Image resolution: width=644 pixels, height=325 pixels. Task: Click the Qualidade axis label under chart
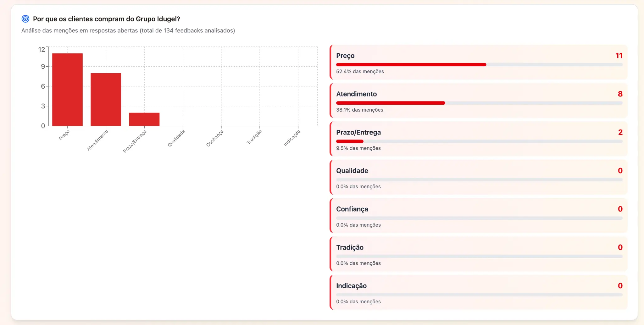176,138
